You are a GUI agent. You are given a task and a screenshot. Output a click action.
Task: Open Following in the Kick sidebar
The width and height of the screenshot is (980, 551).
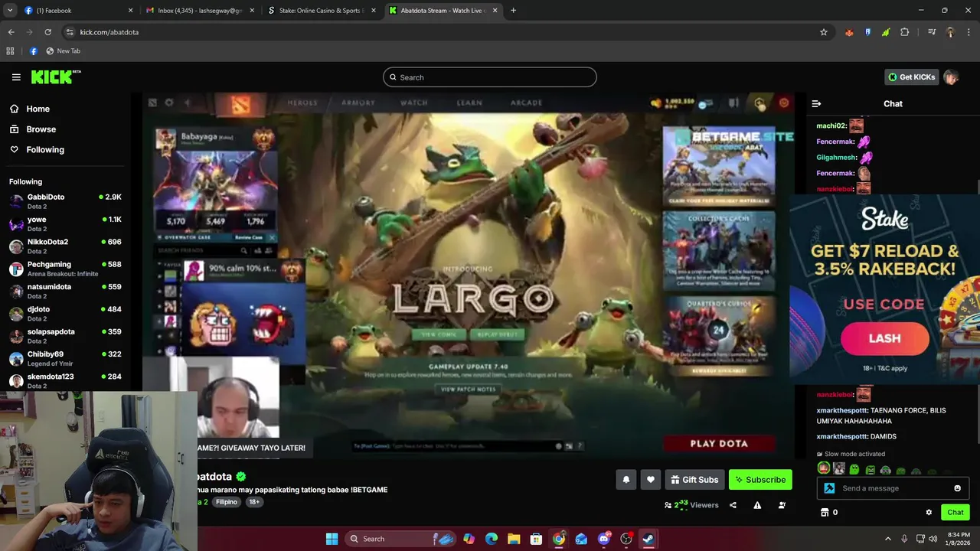(45, 150)
